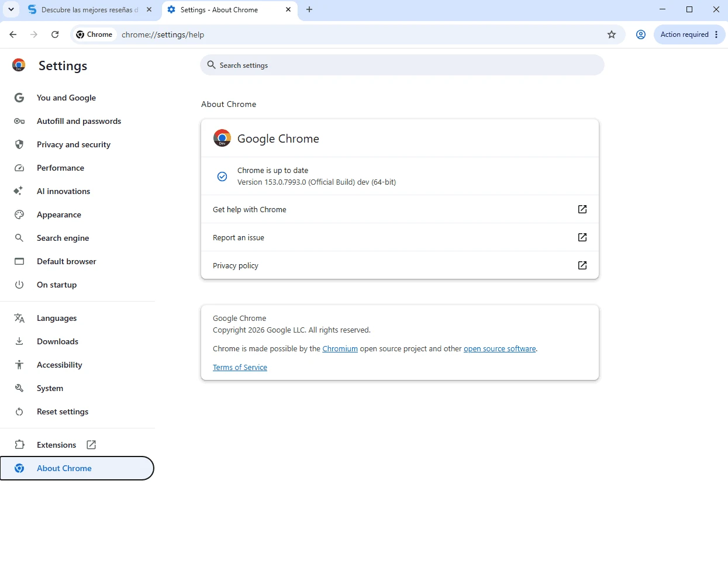Click the shield icon for Privacy
Image resolution: width=728 pixels, height=588 pixels.
point(19,144)
